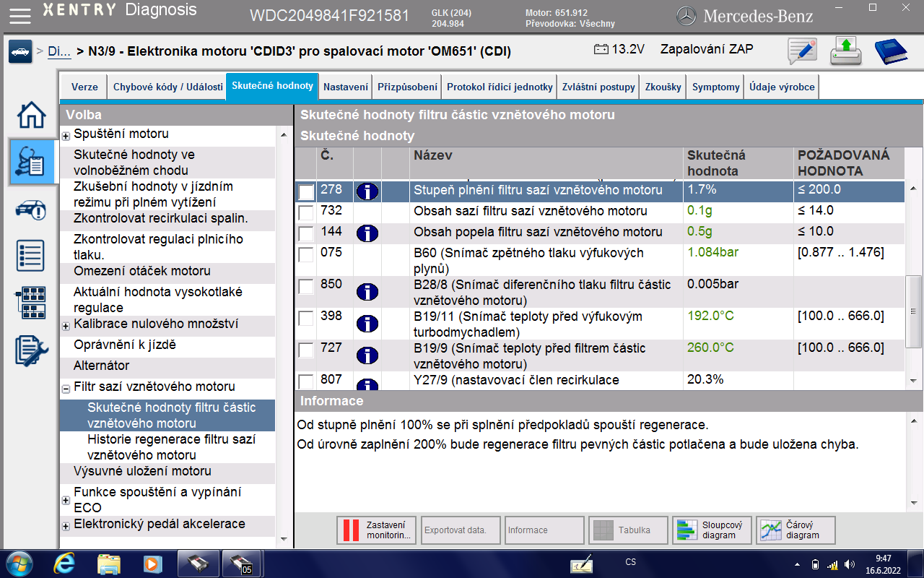
Task: Open the Nastavení tab
Action: [346, 87]
